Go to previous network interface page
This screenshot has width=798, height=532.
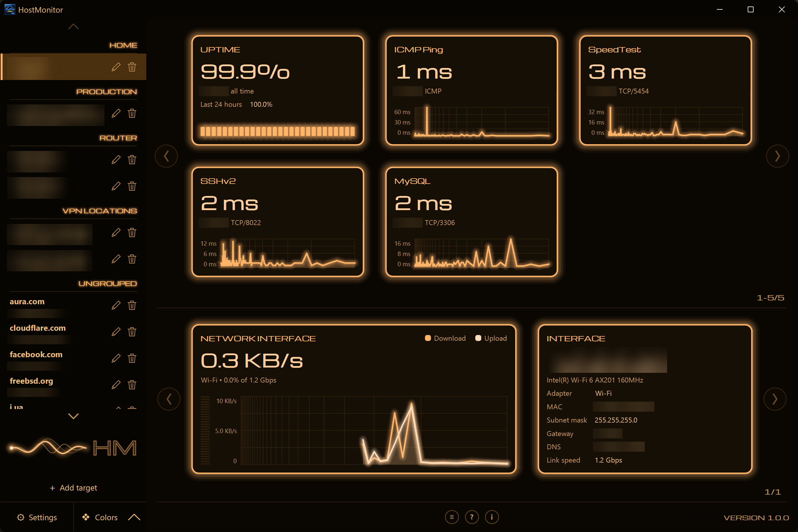tap(169, 399)
